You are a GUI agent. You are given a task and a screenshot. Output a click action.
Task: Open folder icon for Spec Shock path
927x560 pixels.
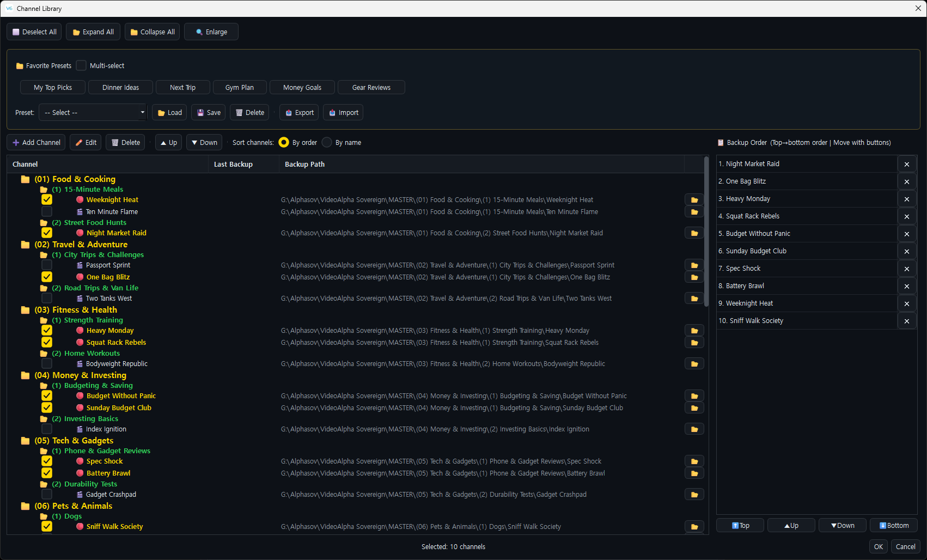(x=694, y=461)
